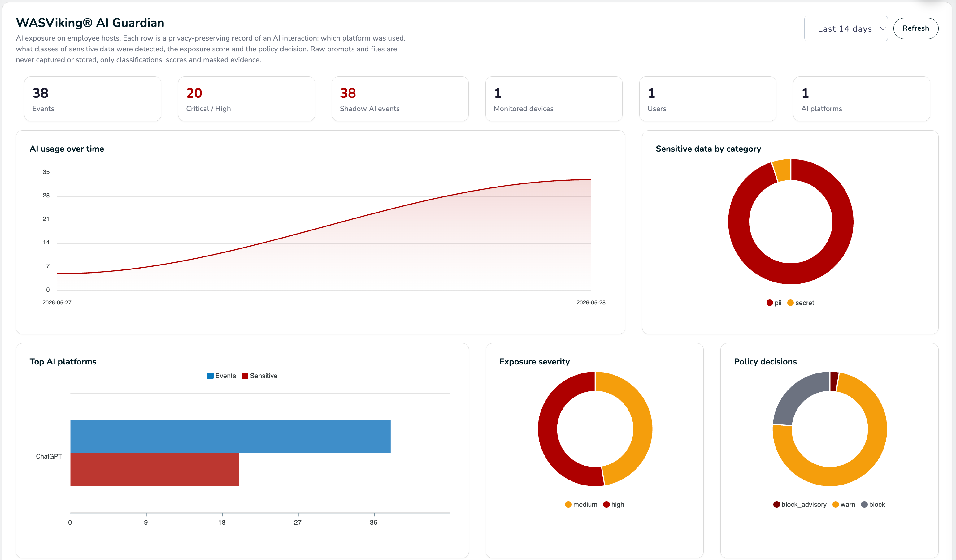Select the Shadow AI events card
This screenshot has width=956, height=560.
click(400, 99)
